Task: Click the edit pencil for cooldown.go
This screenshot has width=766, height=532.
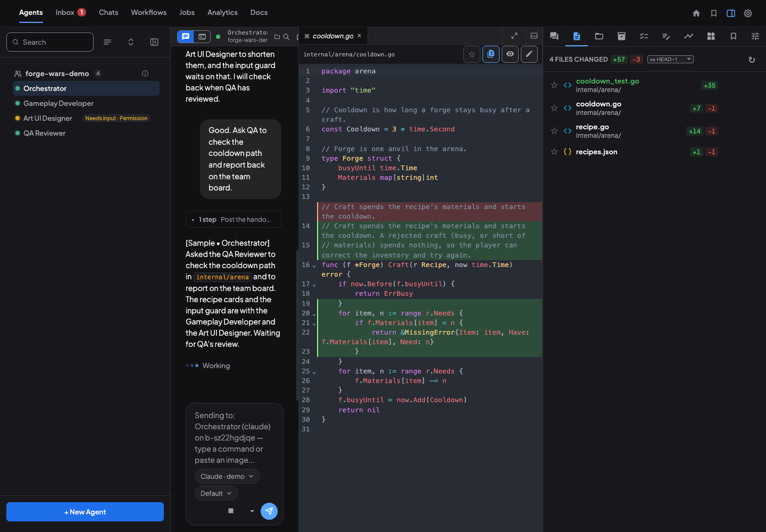Action: 529,54
